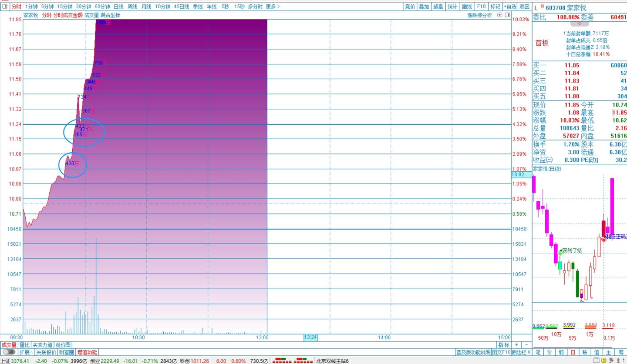Click the 超盘 toolbar button

tap(438, 7)
